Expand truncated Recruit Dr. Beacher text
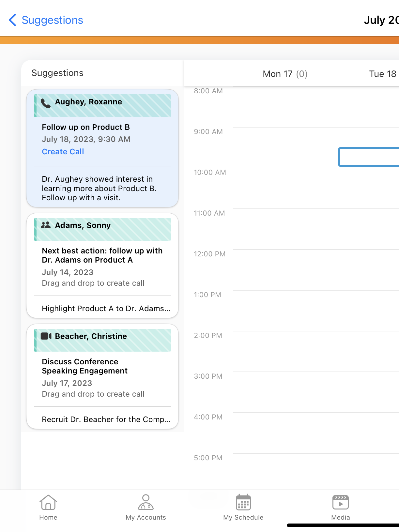The height and width of the screenshot is (532, 399). 106,419
